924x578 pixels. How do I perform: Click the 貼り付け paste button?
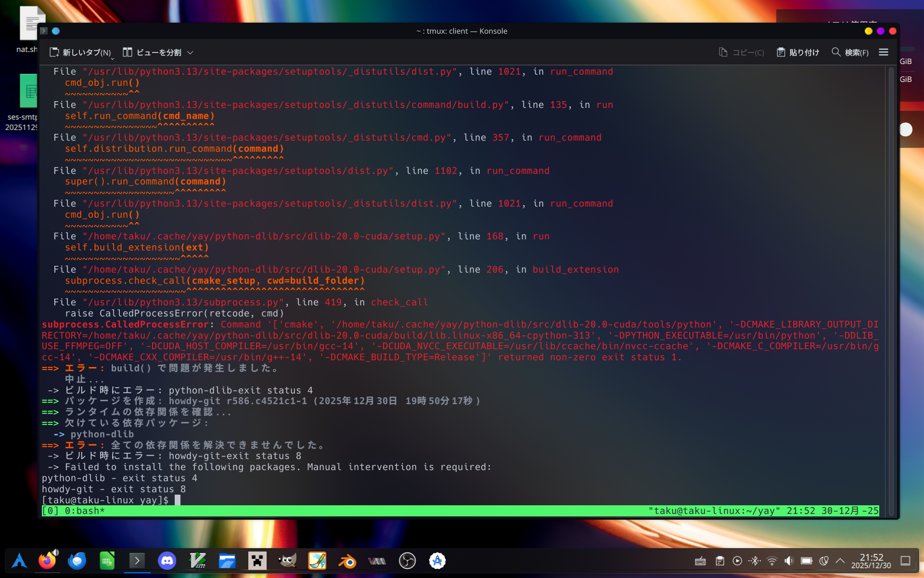click(x=798, y=53)
